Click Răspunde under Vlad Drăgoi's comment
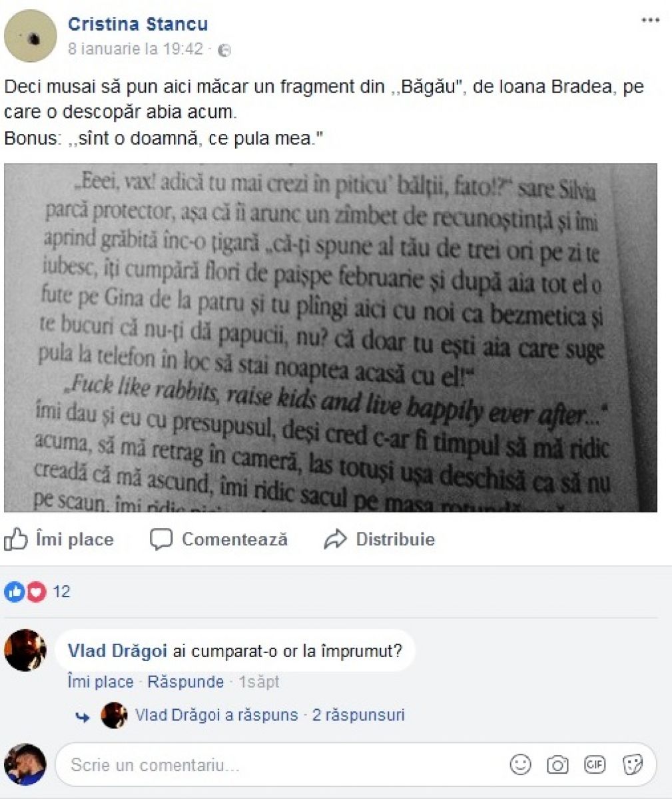 click(x=186, y=682)
